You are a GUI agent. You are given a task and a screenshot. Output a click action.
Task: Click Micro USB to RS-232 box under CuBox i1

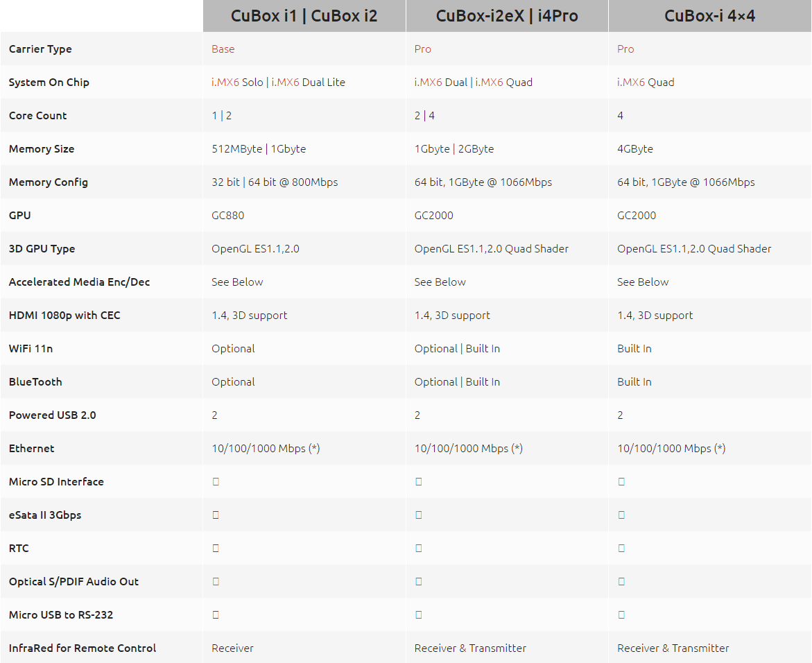pos(216,614)
